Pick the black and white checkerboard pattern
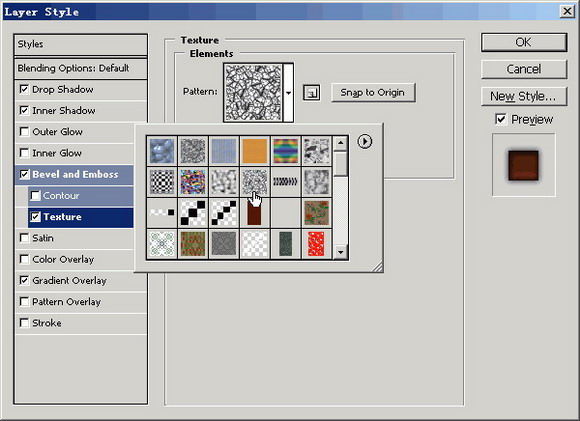580x421 pixels. (x=162, y=182)
